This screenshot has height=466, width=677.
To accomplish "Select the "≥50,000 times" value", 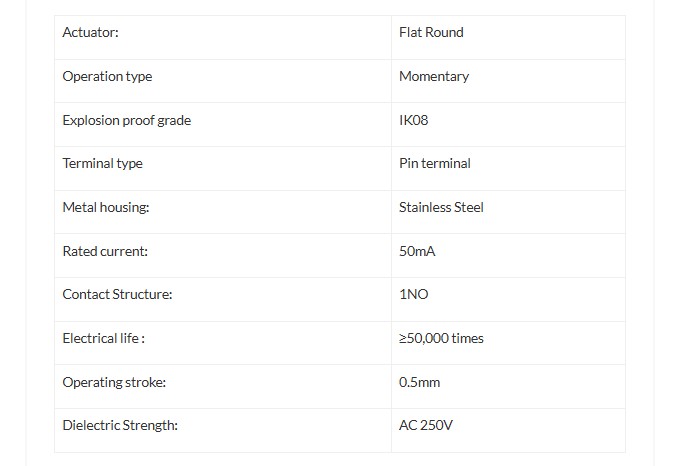I will point(441,339).
